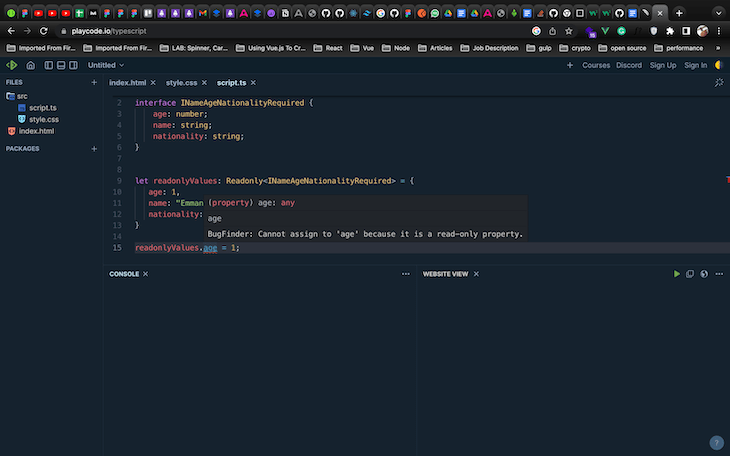Open the browser profile avatar
This screenshot has width=730, height=456.
pyautogui.click(x=703, y=31)
